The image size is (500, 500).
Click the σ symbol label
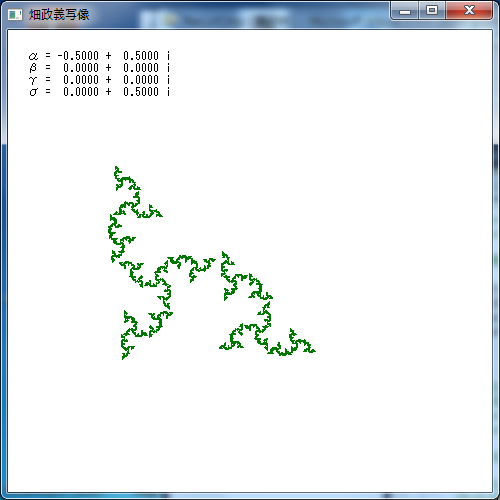point(34,92)
